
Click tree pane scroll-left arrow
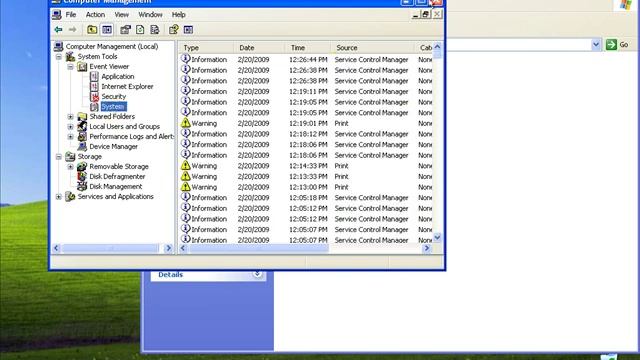(x=57, y=248)
